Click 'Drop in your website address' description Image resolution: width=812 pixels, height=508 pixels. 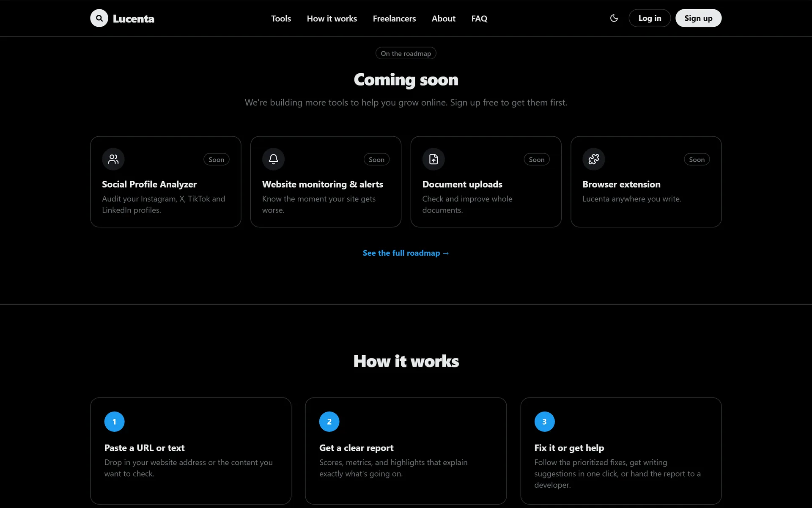189,468
